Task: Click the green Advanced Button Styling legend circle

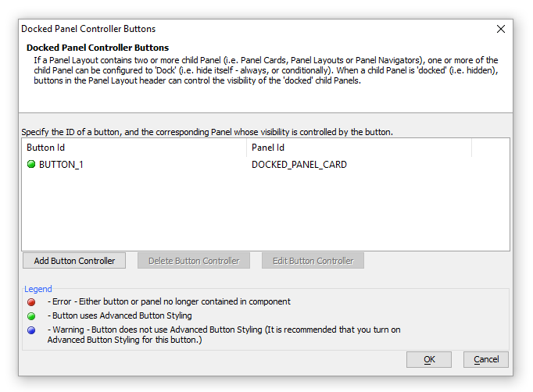Action: click(31, 316)
